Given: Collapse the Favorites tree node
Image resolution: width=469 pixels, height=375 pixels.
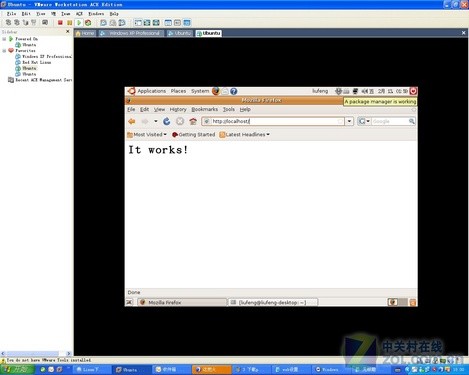Looking at the screenshot, I should pos(4,51).
